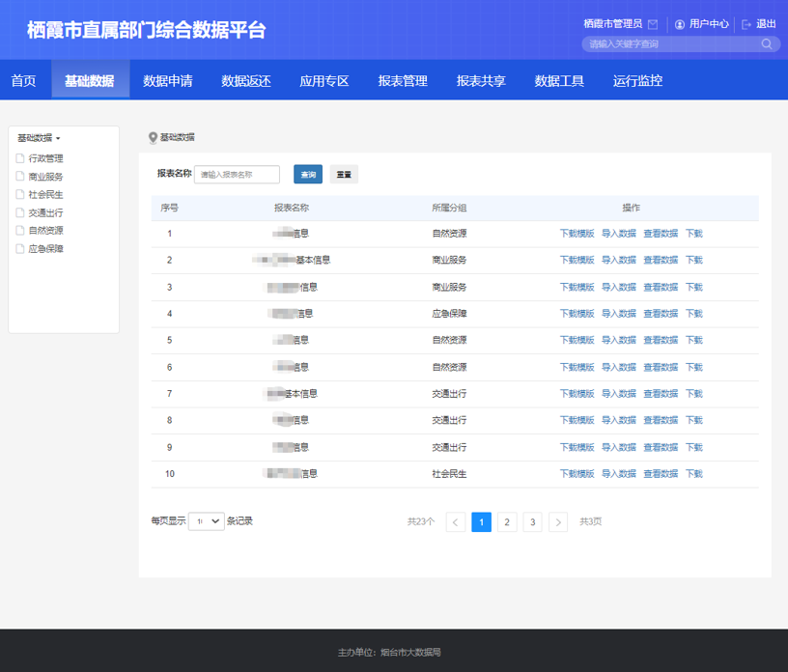
Task: Open the 报表管理 menu
Action: [403, 81]
